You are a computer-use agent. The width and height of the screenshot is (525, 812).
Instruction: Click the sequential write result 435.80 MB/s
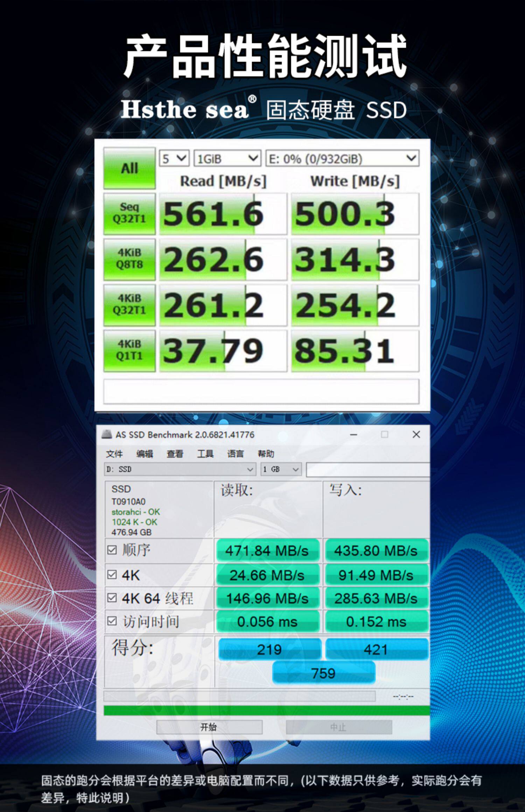coord(376,550)
